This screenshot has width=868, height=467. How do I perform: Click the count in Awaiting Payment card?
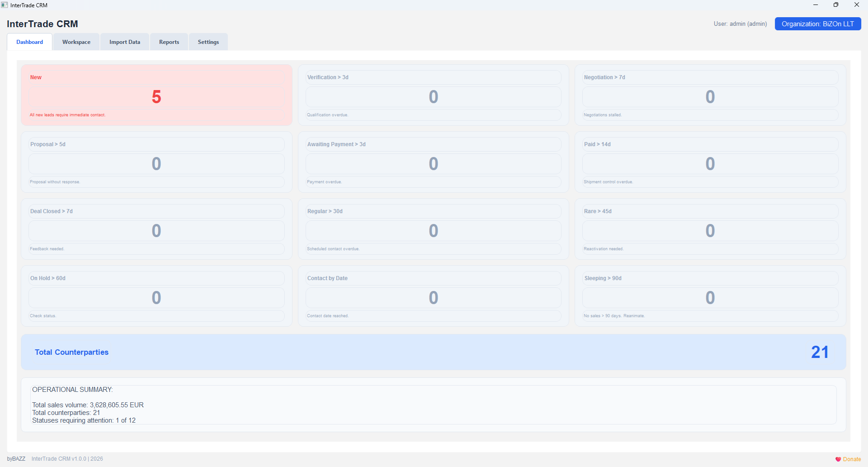coord(434,164)
